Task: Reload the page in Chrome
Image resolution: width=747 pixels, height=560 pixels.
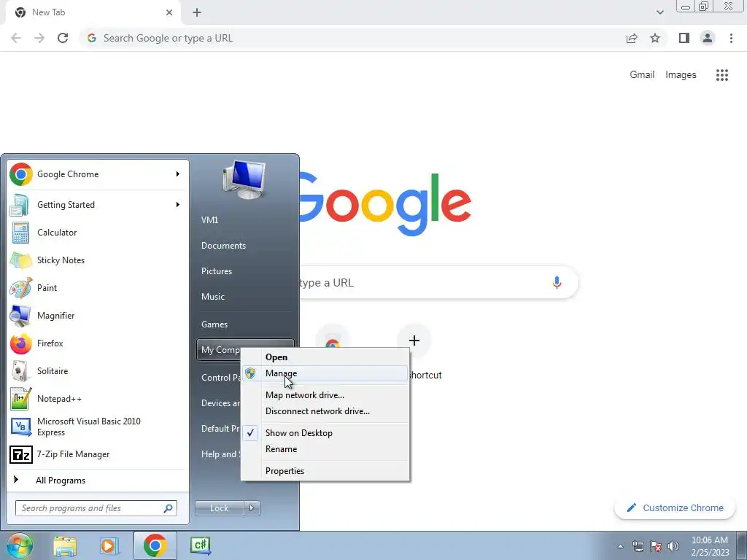Action: [63, 38]
